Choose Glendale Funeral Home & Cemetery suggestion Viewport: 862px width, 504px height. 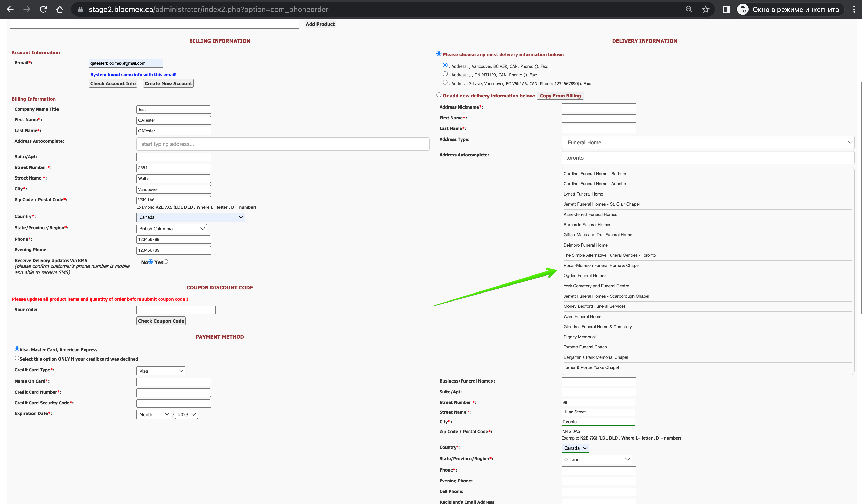(x=708, y=327)
